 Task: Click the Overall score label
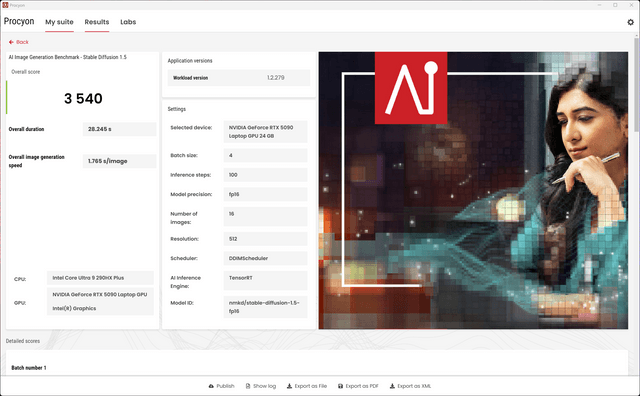[x=26, y=72]
